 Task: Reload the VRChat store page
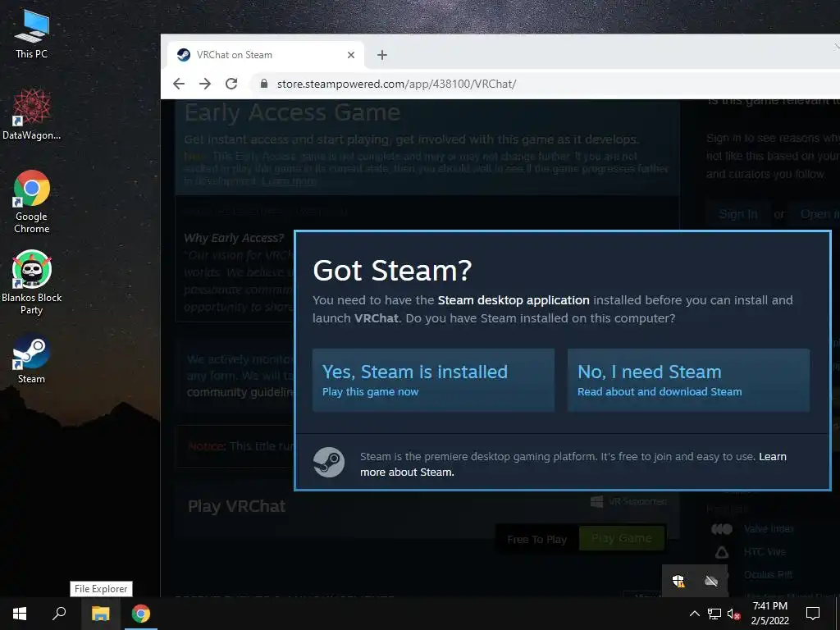pyautogui.click(x=231, y=84)
